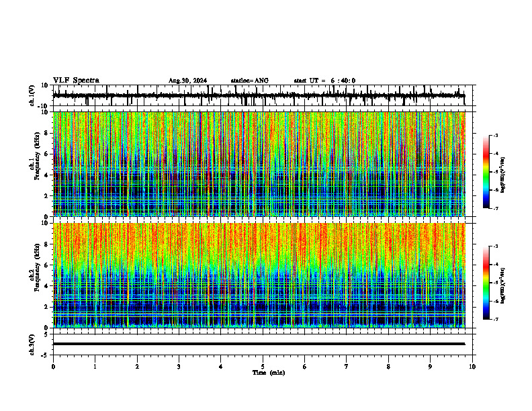Image resolution: width=532 pixels, height=411 pixels.
Task: Click the "4" kHz tick on ch.1 spectrogram
Action: click(x=47, y=175)
